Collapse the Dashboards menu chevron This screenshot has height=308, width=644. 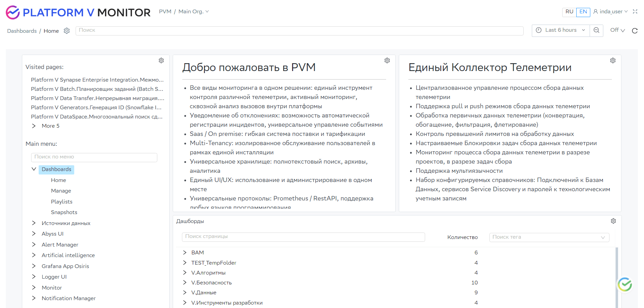(34, 169)
